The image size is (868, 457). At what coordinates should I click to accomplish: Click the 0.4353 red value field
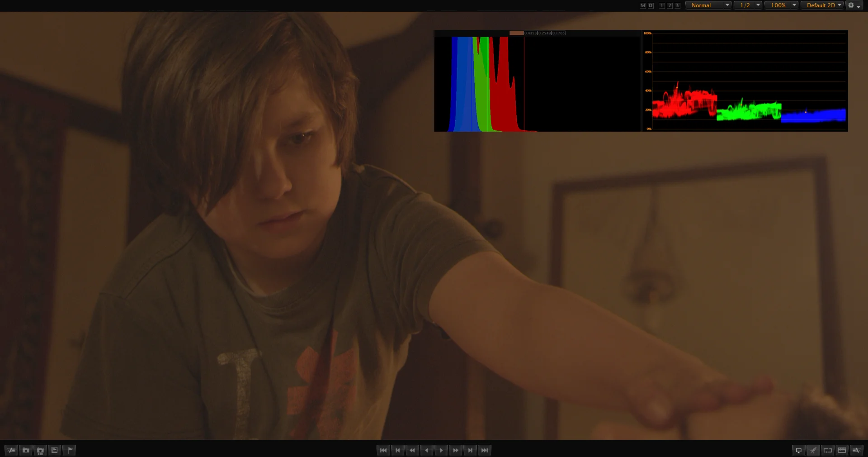[531, 33]
